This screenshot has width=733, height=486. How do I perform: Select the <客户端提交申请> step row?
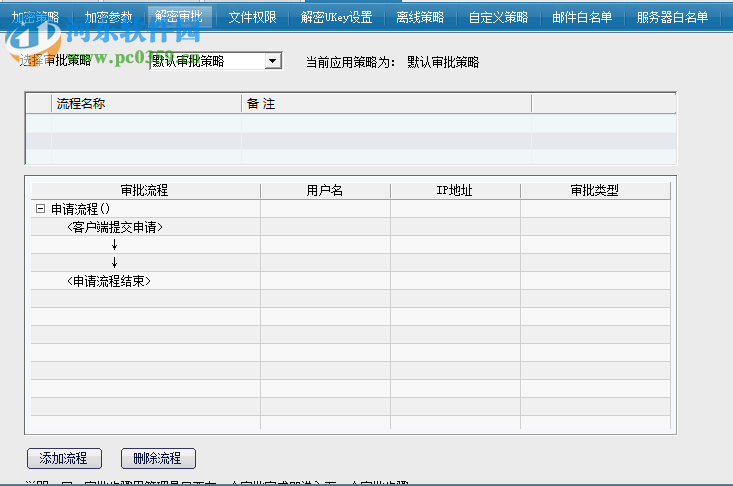click(351, 227)
